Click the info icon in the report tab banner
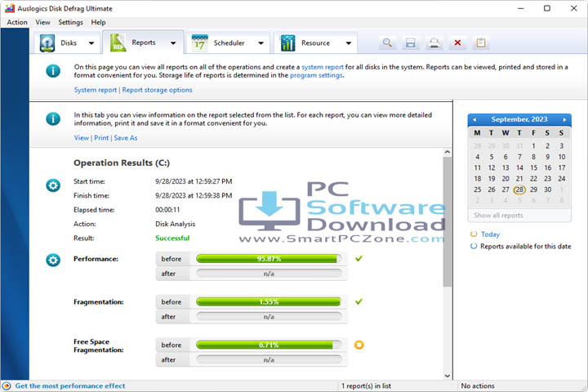 point(53,118)
